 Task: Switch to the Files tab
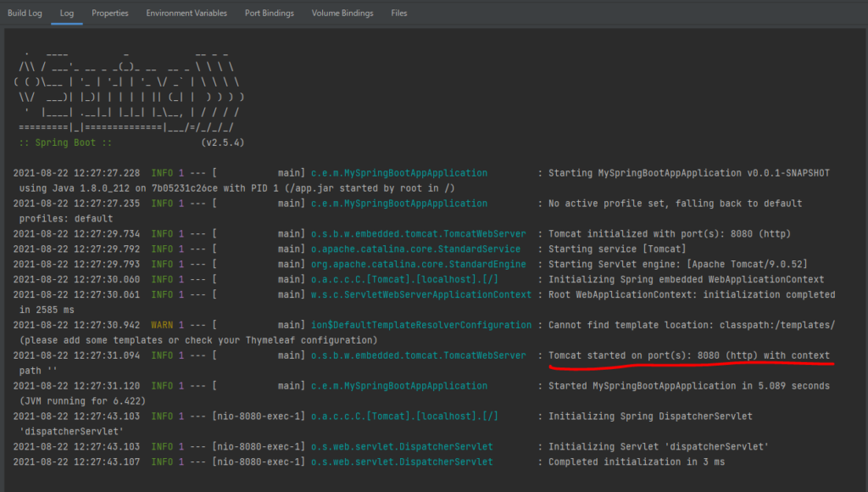pos(398,14)
